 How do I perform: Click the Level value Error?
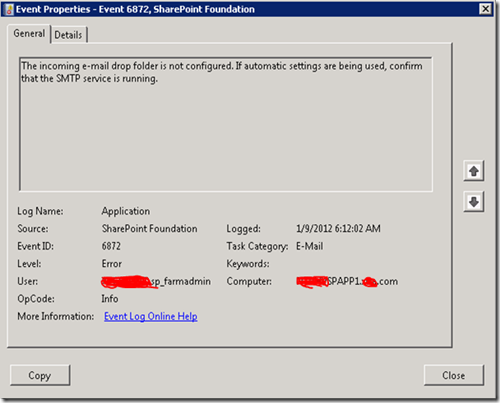112,264
